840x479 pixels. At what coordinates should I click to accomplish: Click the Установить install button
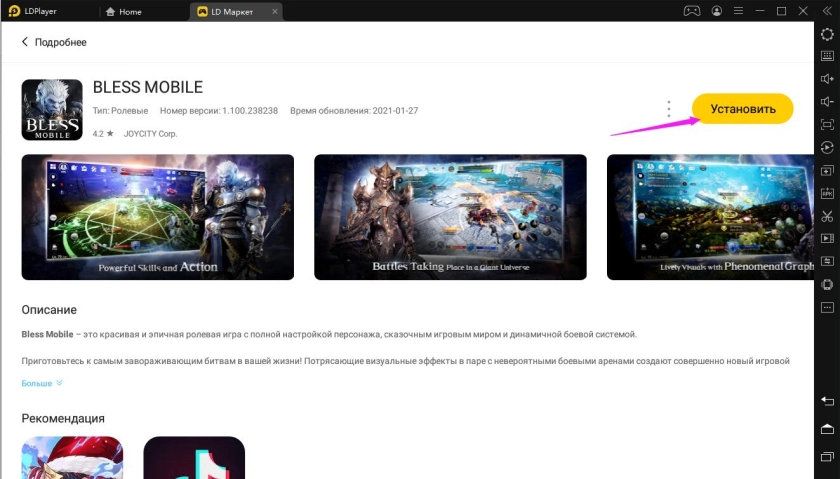[742, 109]
